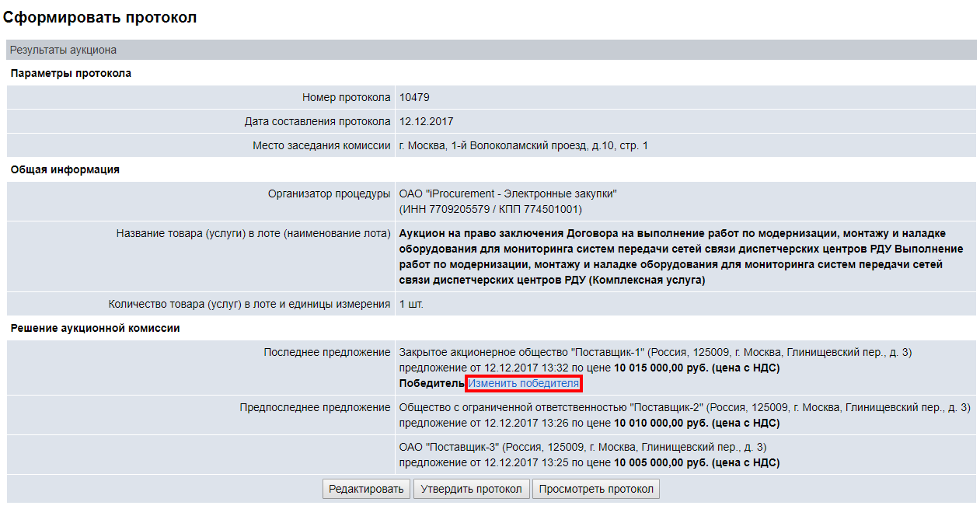Select the protocol number 10479

coord(414,98)
